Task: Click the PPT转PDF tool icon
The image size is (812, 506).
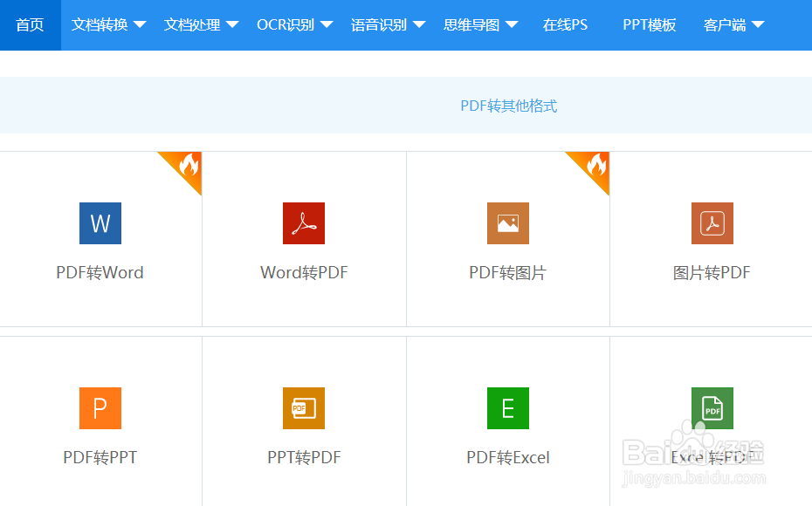Action: point(304,407)
